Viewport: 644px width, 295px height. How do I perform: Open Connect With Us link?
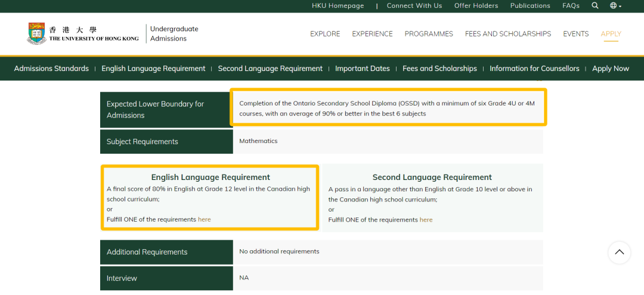[414, 6]
